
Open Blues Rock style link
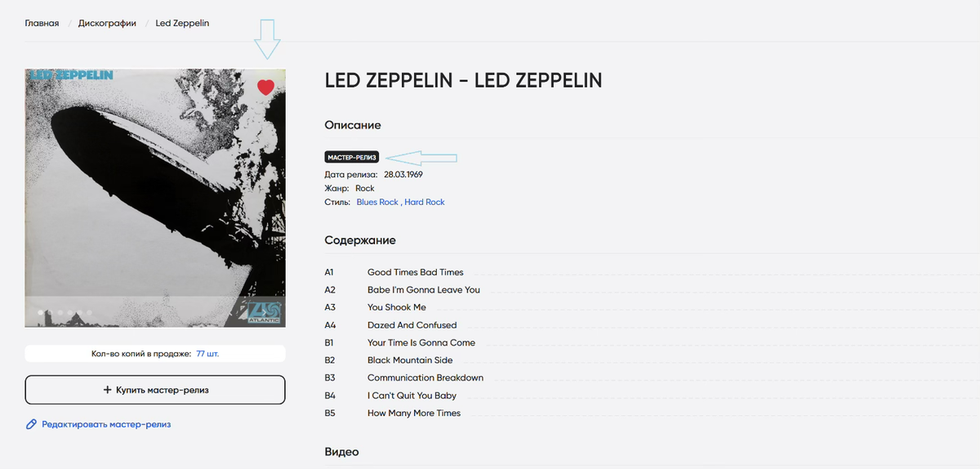tap(377, 202)
